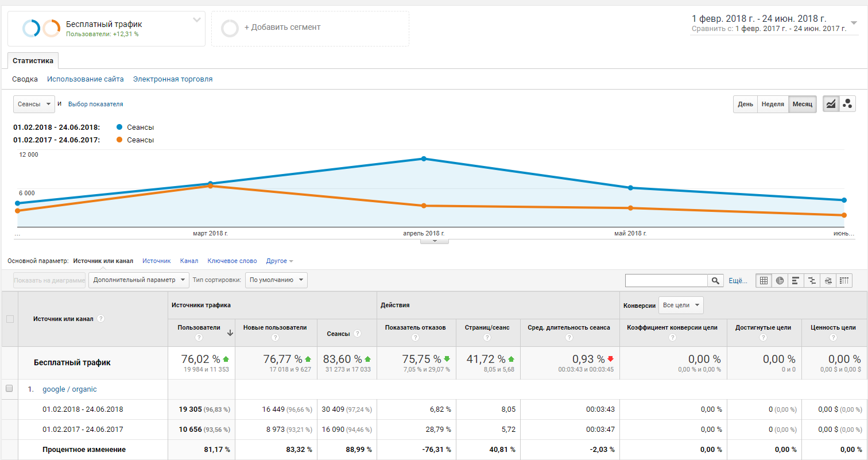Select the term cloud view icon

coord(828,280)
